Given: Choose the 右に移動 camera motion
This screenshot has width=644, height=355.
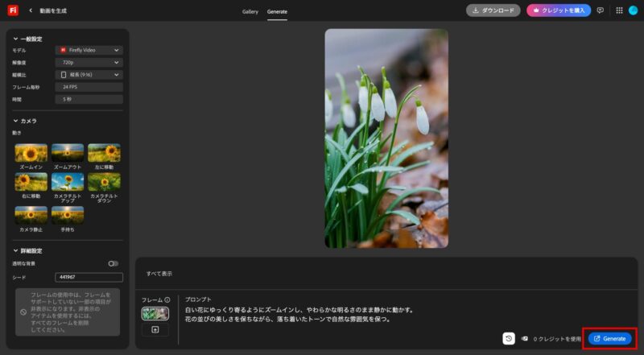Looking at the screenshot, I should 31,182.
